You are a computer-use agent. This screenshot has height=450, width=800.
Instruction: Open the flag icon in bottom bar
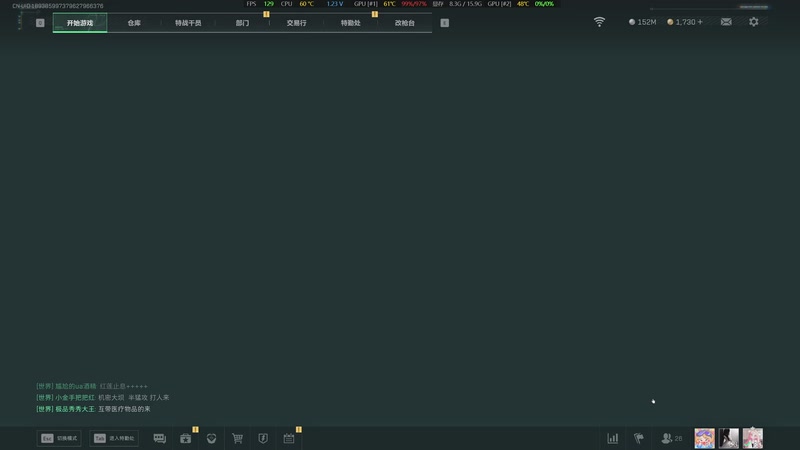639,438
